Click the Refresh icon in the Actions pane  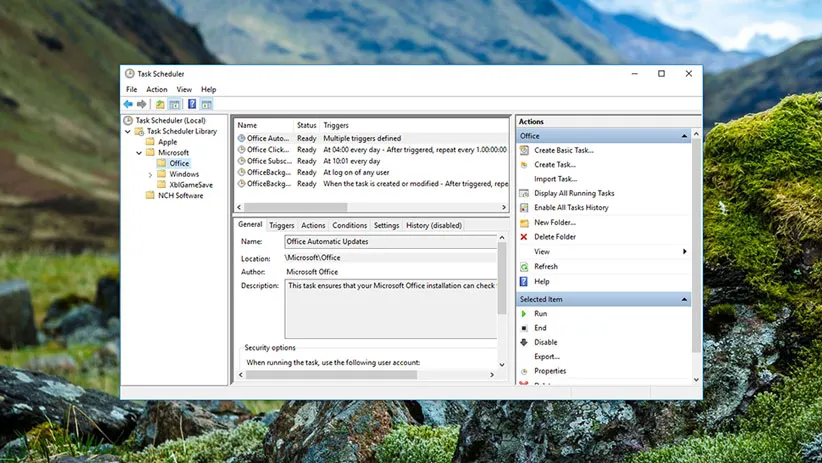pos(524,267)
